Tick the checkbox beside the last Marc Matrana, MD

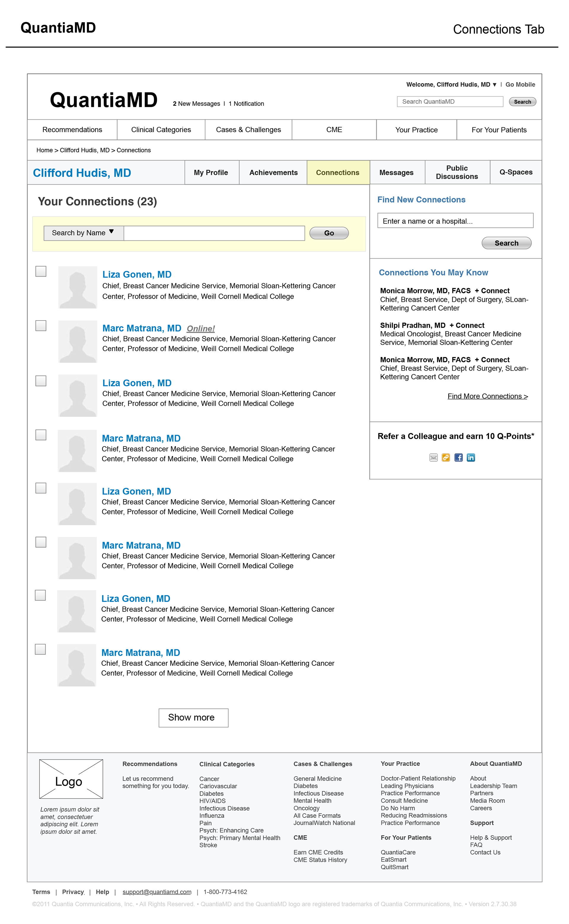pos(40,649)
